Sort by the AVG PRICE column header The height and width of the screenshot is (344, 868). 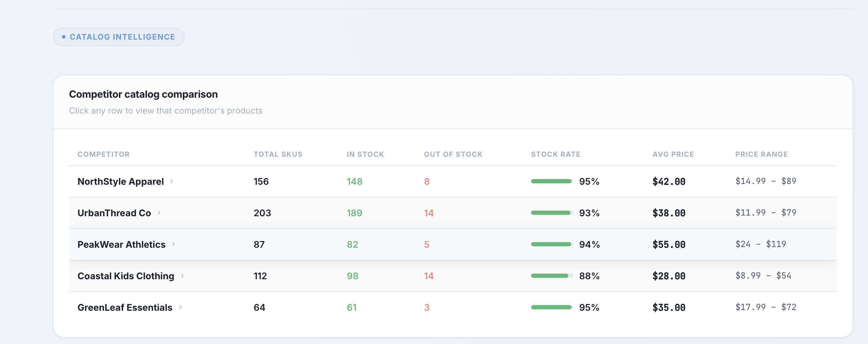point(673,154)
